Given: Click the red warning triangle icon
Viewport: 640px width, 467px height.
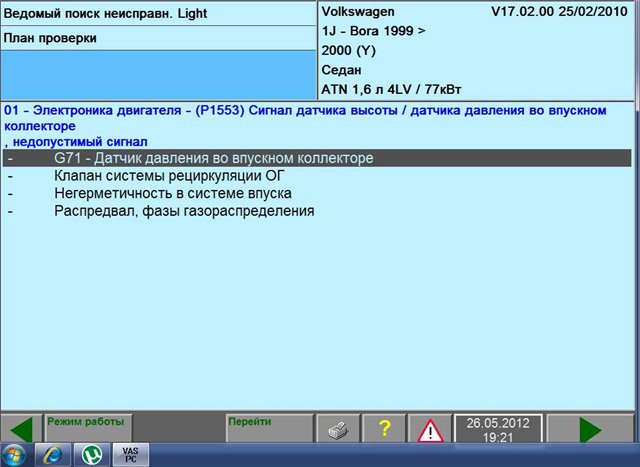Looking at the screenshot, I should (x=430, y=429).
